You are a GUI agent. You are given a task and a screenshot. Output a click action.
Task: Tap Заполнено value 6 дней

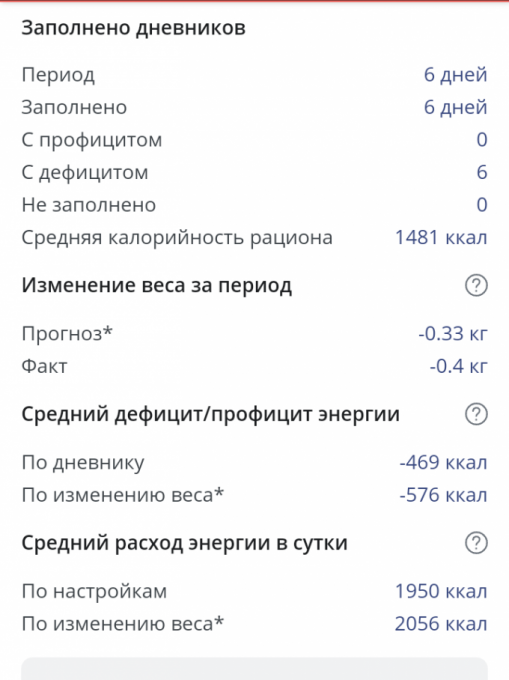455,107
